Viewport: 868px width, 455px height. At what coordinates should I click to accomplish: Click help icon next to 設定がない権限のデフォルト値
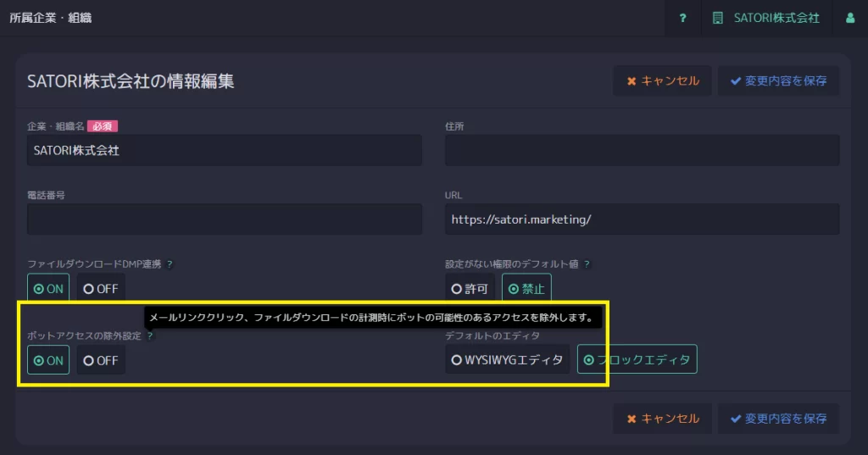[x=587, y=264]
